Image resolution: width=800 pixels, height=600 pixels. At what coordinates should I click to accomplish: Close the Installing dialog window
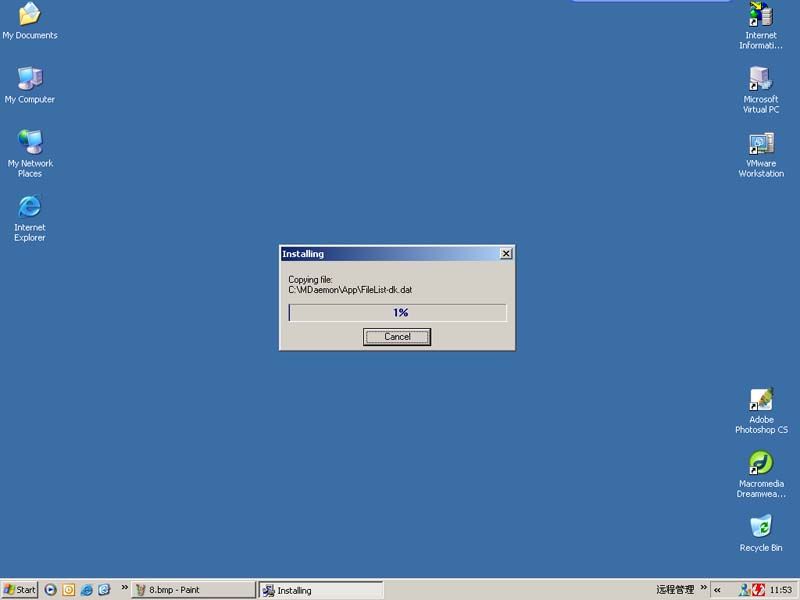coord(505,254)
